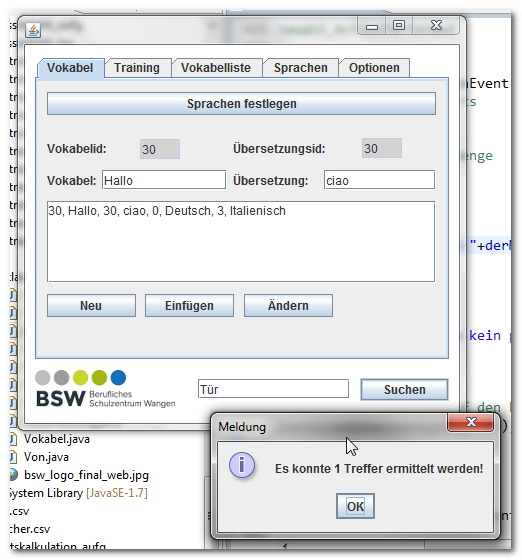Select bsw_logo_final_web.jpg in the project tree

coord(86,475)
